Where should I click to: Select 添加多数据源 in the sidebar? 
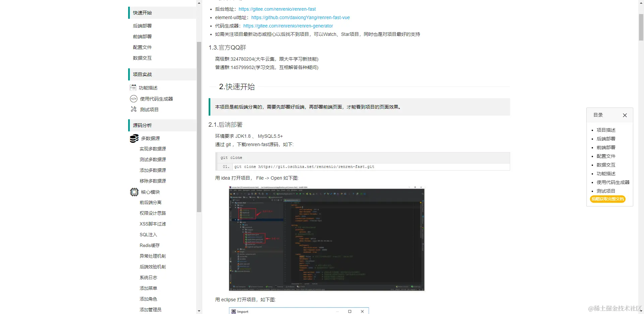click(x=153, y=170)
